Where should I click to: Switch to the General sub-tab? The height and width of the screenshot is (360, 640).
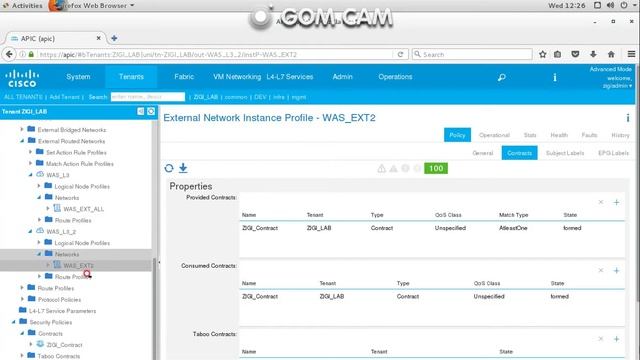click(483, 153)
